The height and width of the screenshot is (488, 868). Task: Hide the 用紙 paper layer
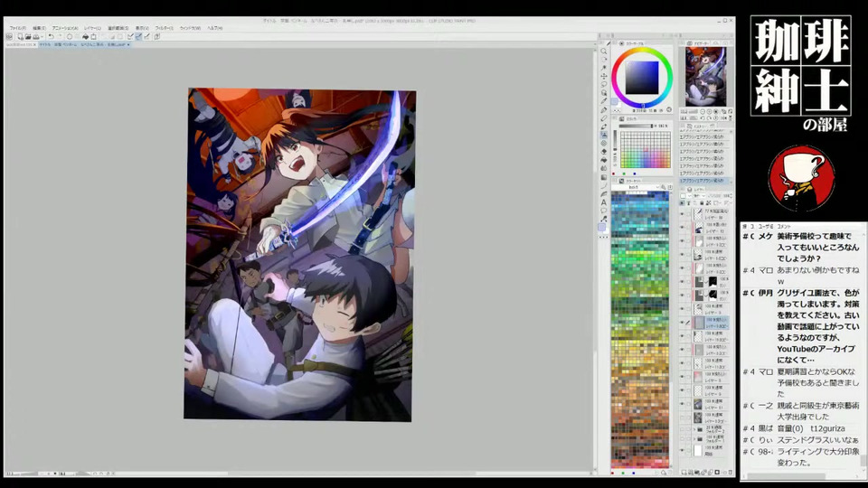(682, 450)
